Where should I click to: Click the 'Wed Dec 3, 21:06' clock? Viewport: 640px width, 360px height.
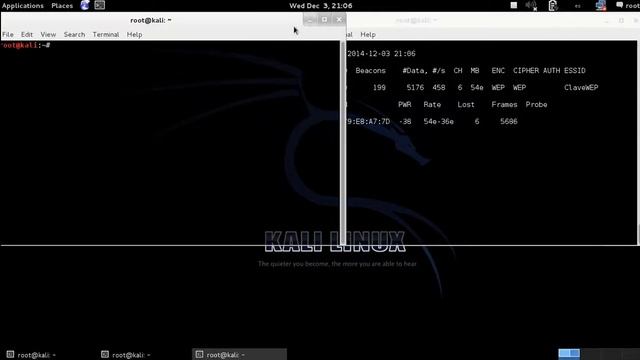point(321,6)
